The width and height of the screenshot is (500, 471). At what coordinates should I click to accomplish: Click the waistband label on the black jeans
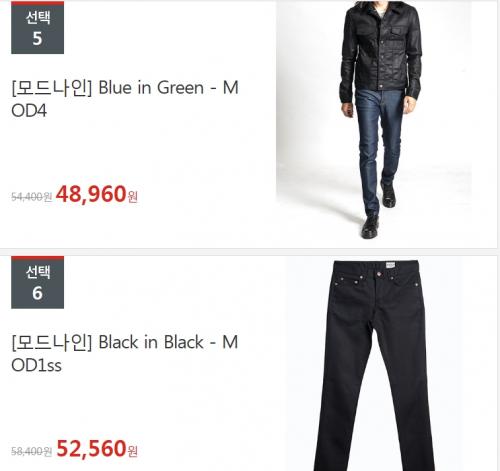(390, 266)
